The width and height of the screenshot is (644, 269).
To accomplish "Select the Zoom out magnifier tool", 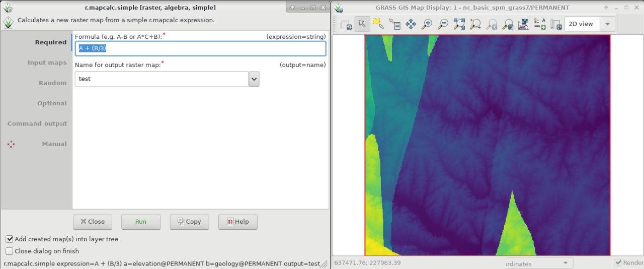I will click(443, 24).
